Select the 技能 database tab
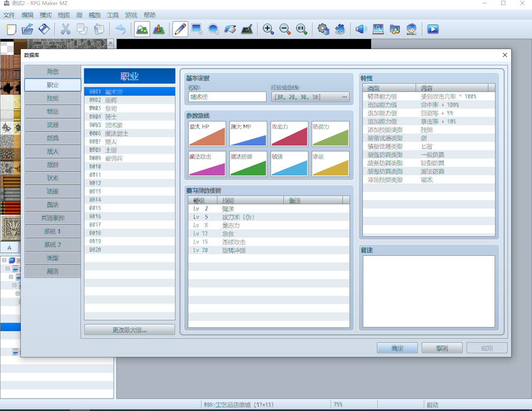Screen dimensions: 532x411 pyautogui.click(x=53, y=98)
